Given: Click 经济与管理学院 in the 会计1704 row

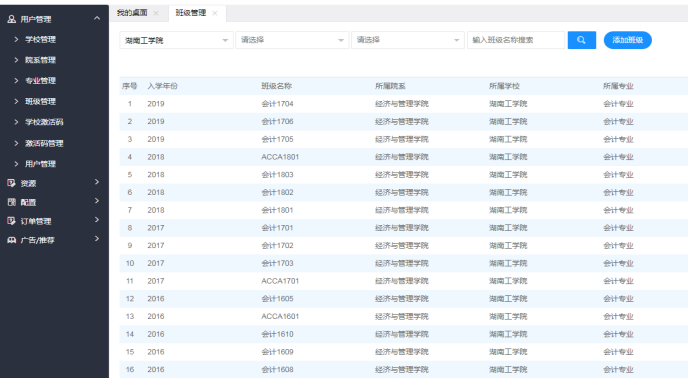Looking at the screenshot, I should [402, 104].
